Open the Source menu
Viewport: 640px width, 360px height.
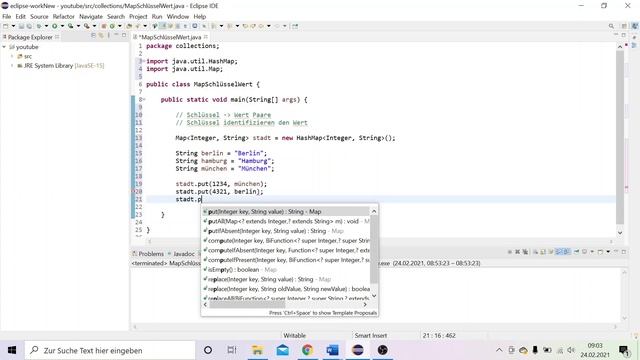[39, 17]
